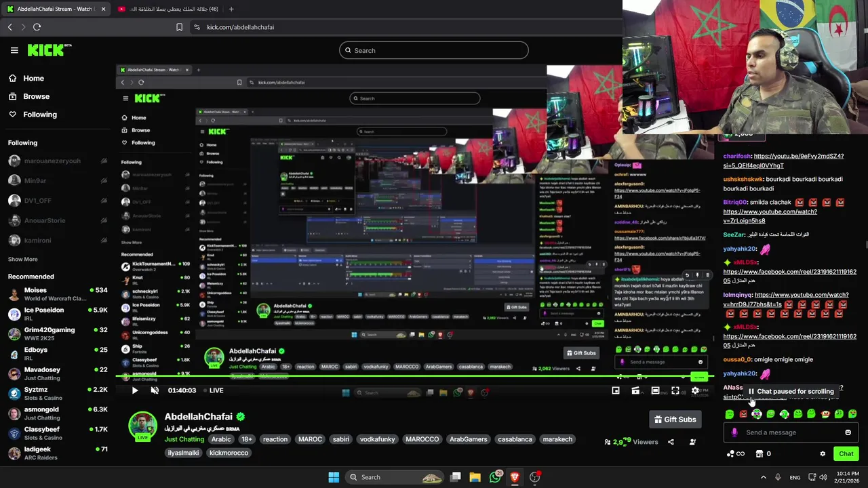The width and height of the screenshot is (868, 488).
Task: Open recommended channel Grim420gaming
Action: pos(58,333)
